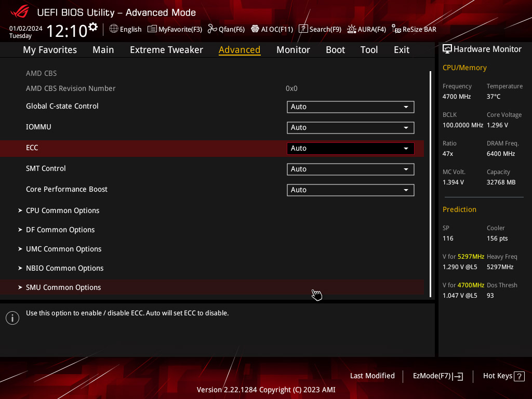Open Qfan(F6) fan control icon
The image size is (532, 399).
[x=212, y=29]
